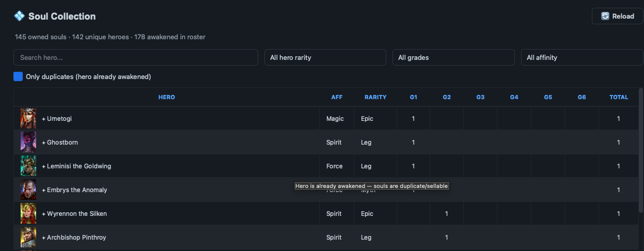
Task: Click the owned souls summary text
Action: coord(110,37)
